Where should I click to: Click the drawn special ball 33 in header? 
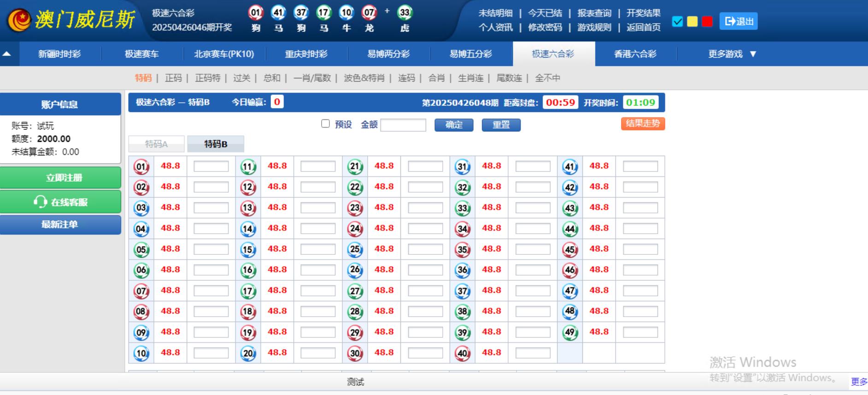(x=405, y=13)
